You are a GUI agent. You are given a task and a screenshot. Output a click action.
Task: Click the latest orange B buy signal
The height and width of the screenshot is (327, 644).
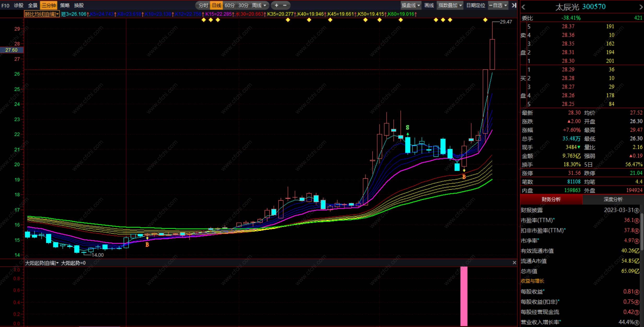coord(464,177)
